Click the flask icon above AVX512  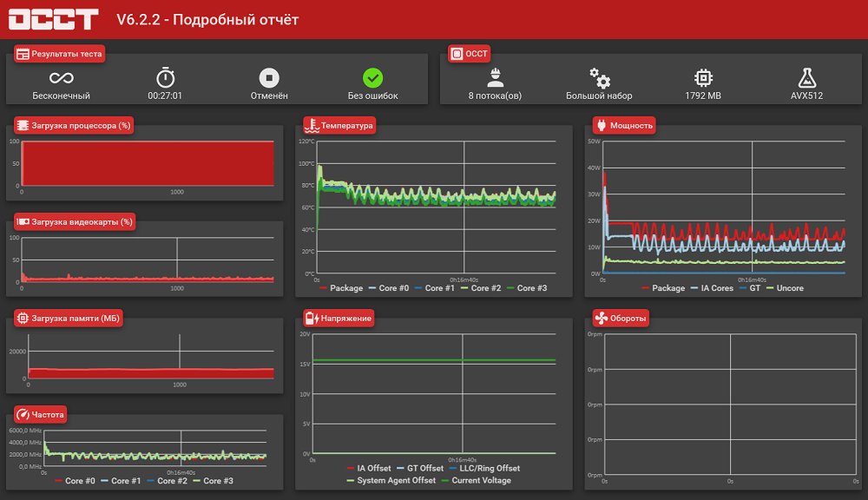point(806,78)
